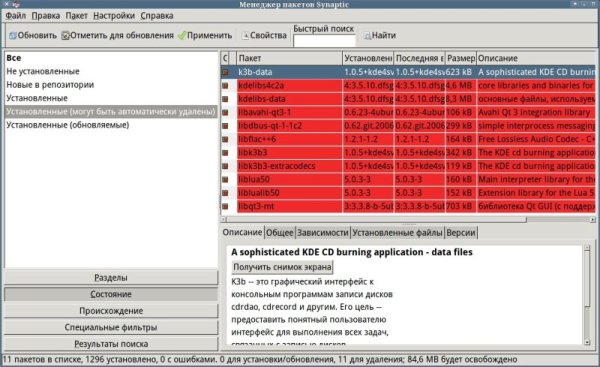Sort by the Размер column header
The height and width of the screenshot is (367, 600).
(x=461, y=58)
